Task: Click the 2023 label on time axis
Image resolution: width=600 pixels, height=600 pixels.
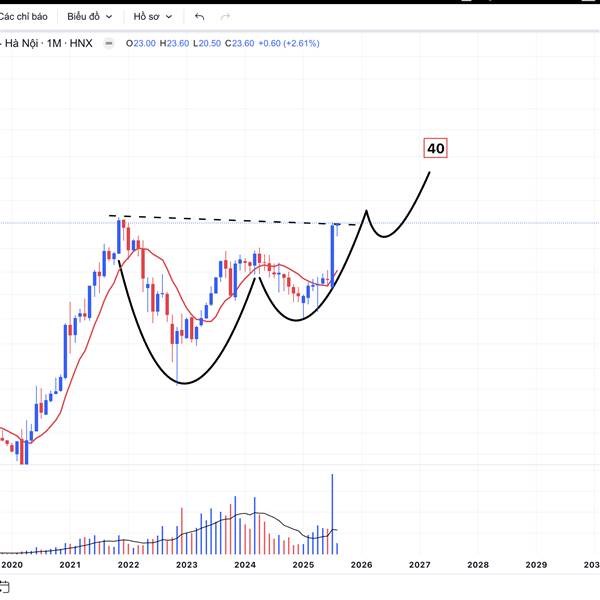Action: (x=186, y=564)
